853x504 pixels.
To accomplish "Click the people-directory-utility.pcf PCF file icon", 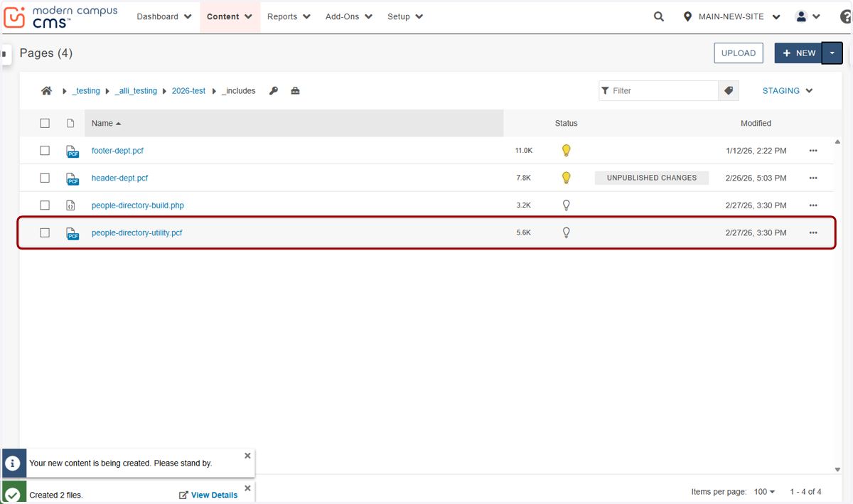I will coord(73,232).
